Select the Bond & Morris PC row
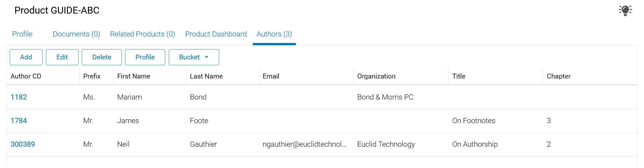 pyautogui.click(x=322, y=97)
